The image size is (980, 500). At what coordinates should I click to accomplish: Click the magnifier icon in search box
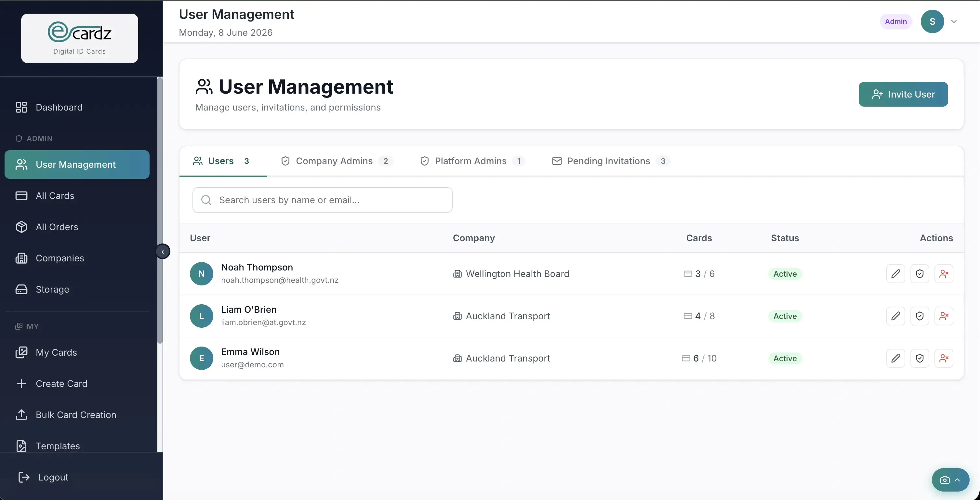[206, 200]
